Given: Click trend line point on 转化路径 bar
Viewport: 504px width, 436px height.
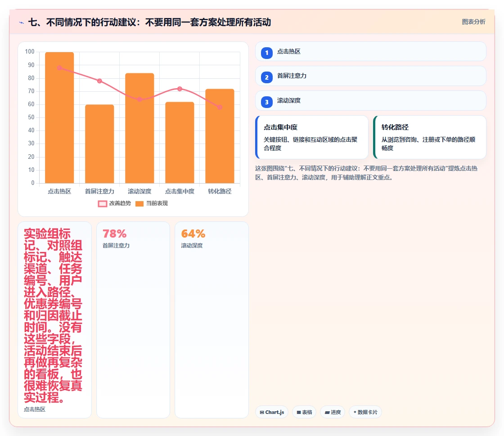Looking at the screenshot, I should point(220,107).
